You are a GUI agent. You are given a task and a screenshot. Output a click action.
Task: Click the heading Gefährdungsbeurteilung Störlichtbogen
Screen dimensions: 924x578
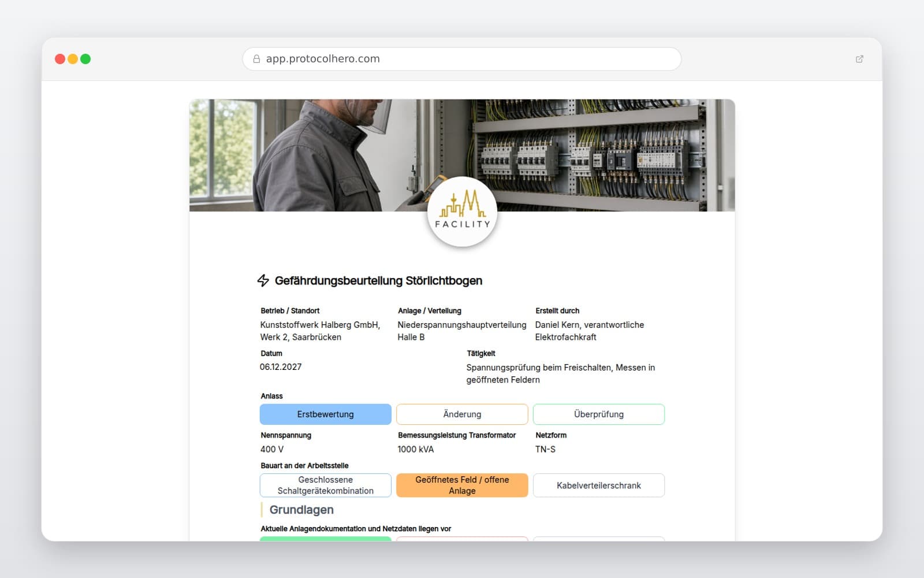pyautogui.click(x=378, y=281)
